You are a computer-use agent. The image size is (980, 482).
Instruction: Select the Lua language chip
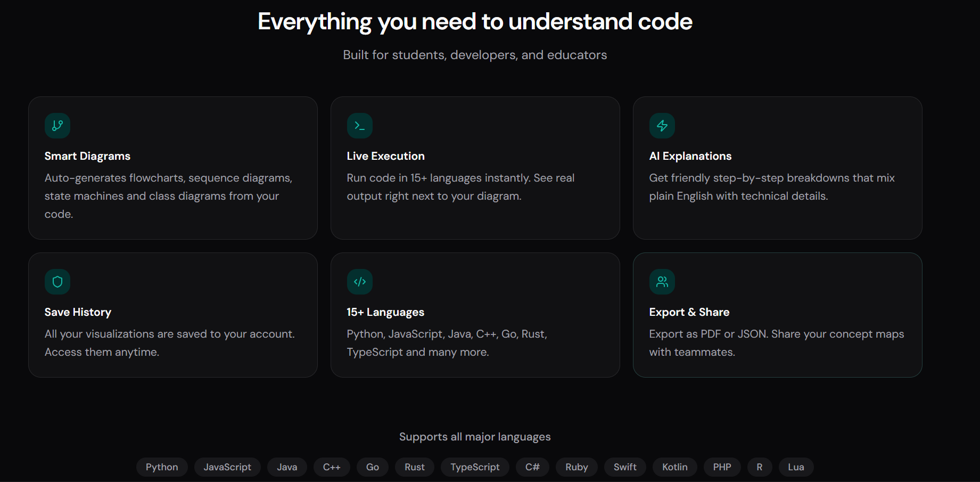796,467
